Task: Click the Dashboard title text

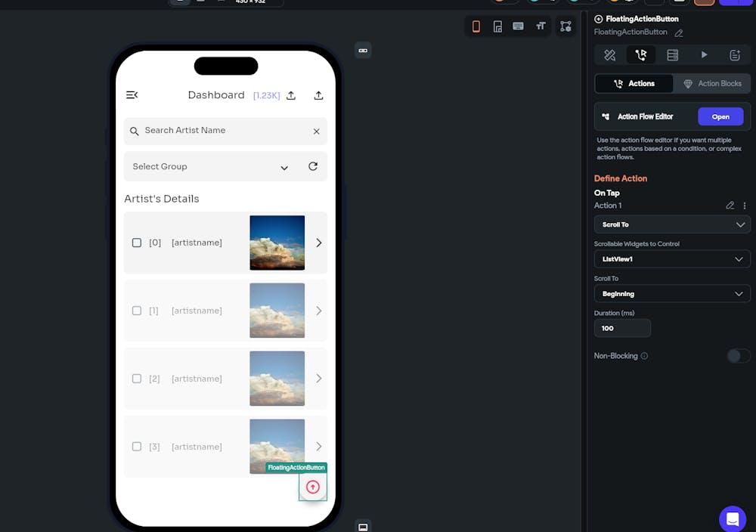Action: [216, 95]
